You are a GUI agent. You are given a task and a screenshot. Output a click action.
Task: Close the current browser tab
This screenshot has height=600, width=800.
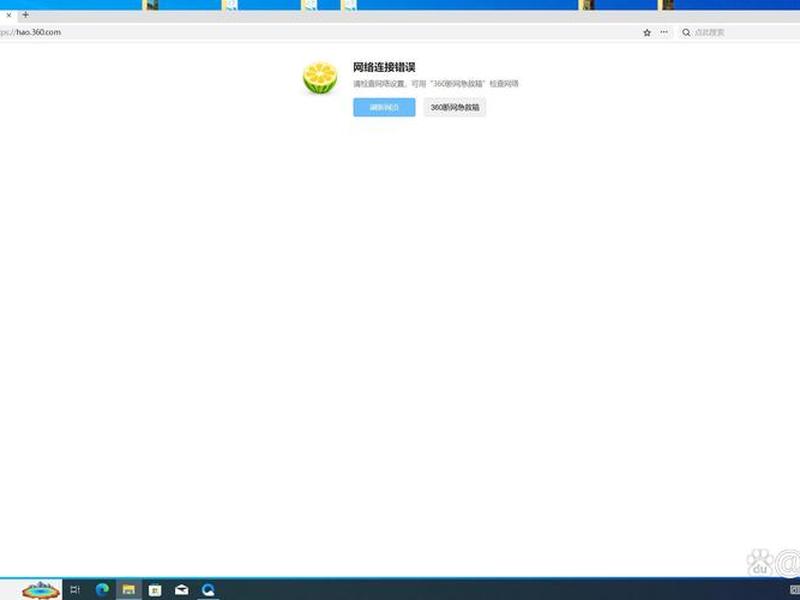pos(9,15)
